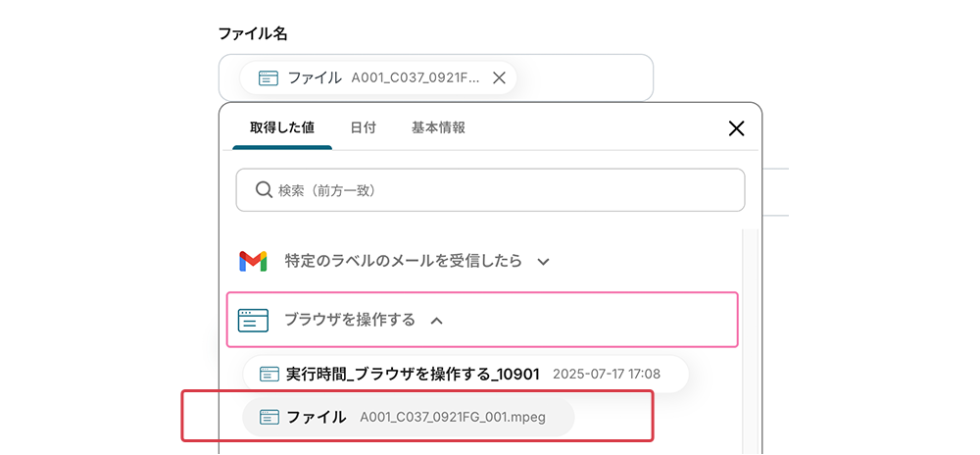The height and width of the screenshot is (455, 980).
Task: Click the icon on the ファイル mpeg item
Action: click(x=269, y=417)
